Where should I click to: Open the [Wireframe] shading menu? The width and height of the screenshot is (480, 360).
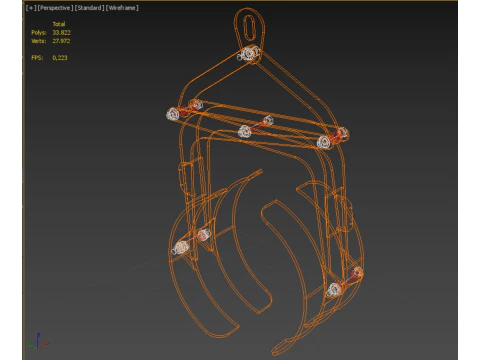point(122,8)
